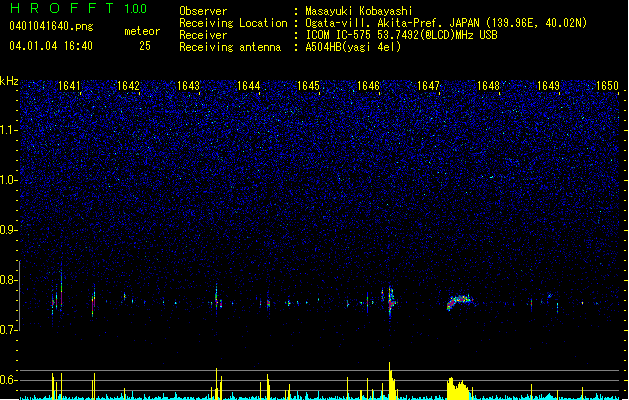Screen dimensions: 629x400
Task: Select the file name 0401041640.png
Action: 51,27
